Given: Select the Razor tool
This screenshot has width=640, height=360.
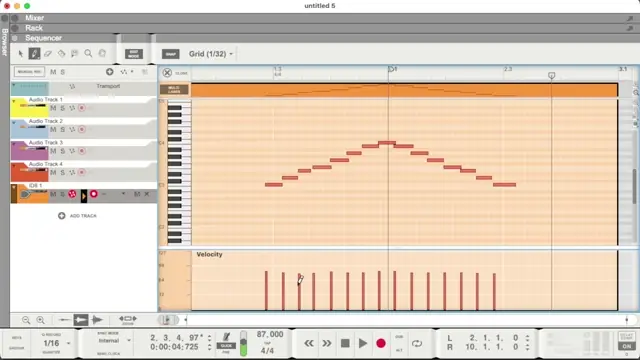Looking at the screenshot, I should click(61, 53).
